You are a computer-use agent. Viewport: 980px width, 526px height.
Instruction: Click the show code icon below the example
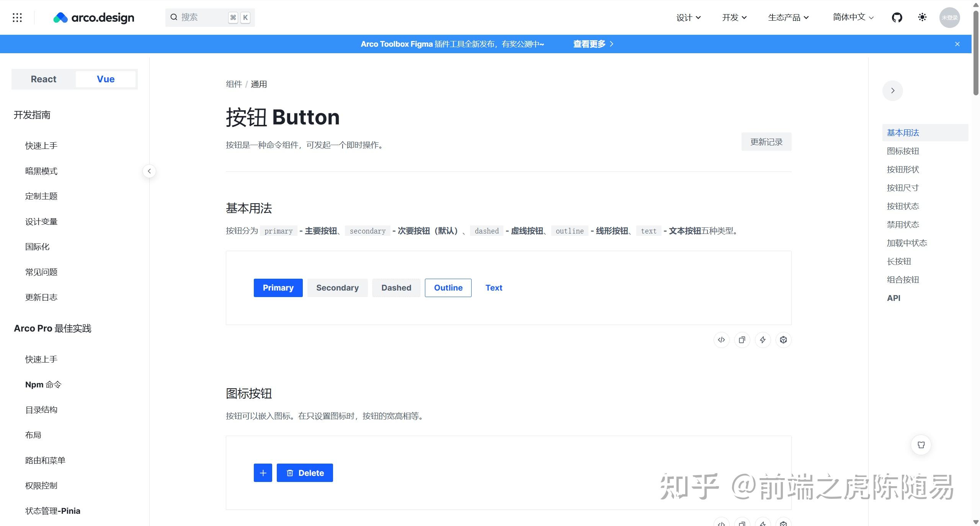pyautogui.click(x=721, y=340)
